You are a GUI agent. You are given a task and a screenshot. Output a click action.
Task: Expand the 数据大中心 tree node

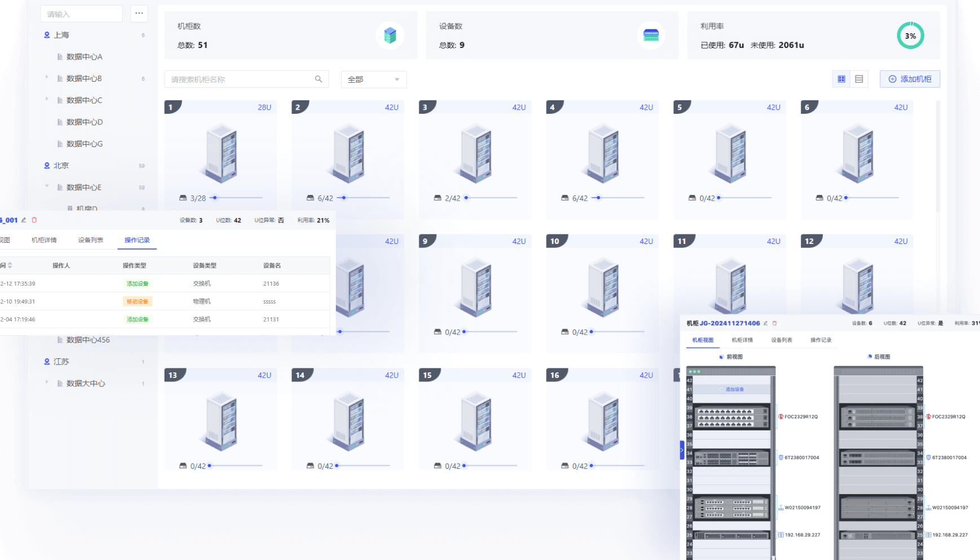coord(47,383)
